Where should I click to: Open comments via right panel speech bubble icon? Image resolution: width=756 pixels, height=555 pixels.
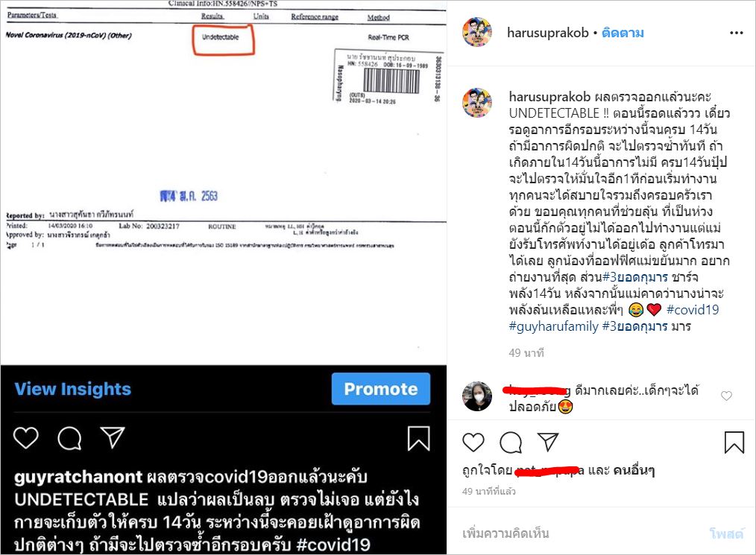click(x=511, y=443)
